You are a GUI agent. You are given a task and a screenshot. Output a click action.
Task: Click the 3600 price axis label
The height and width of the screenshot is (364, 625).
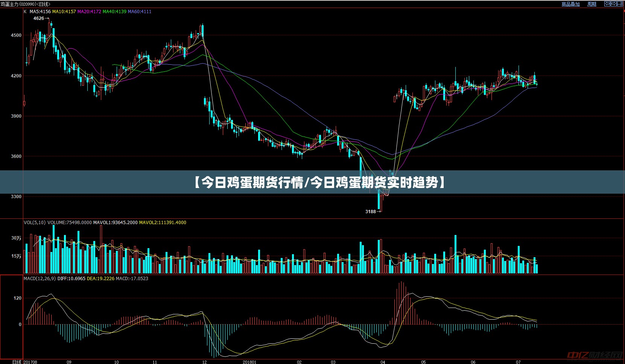(16, 156)
